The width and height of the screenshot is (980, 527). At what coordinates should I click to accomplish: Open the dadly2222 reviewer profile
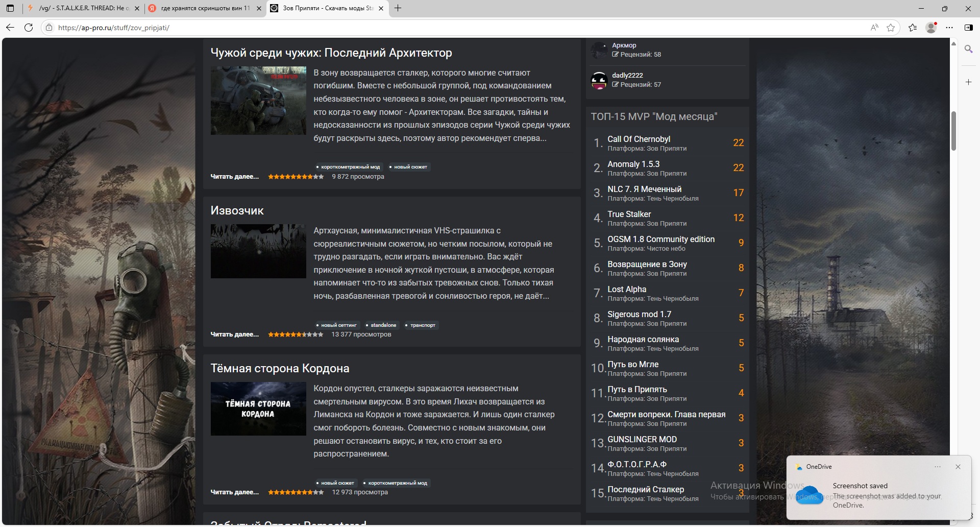[628, 76]
